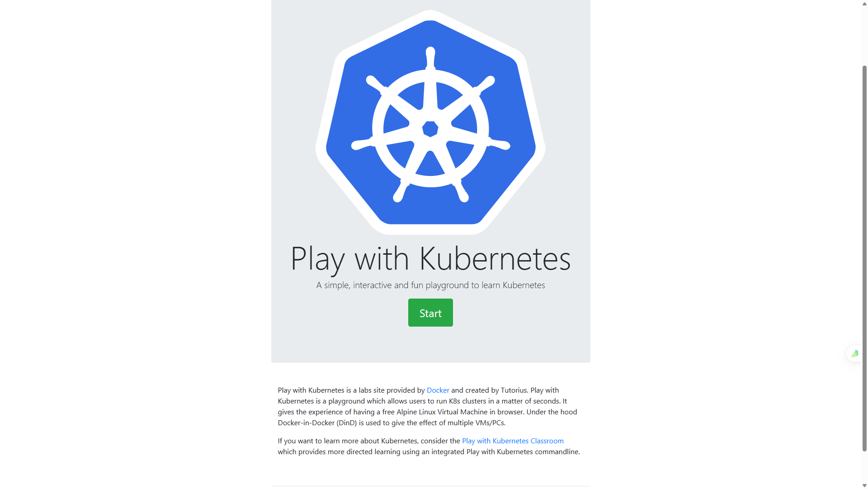This screenshot has height=489, width=868.
Task: Click the vertical scrollbar thumb
Action: coord(864,258)
